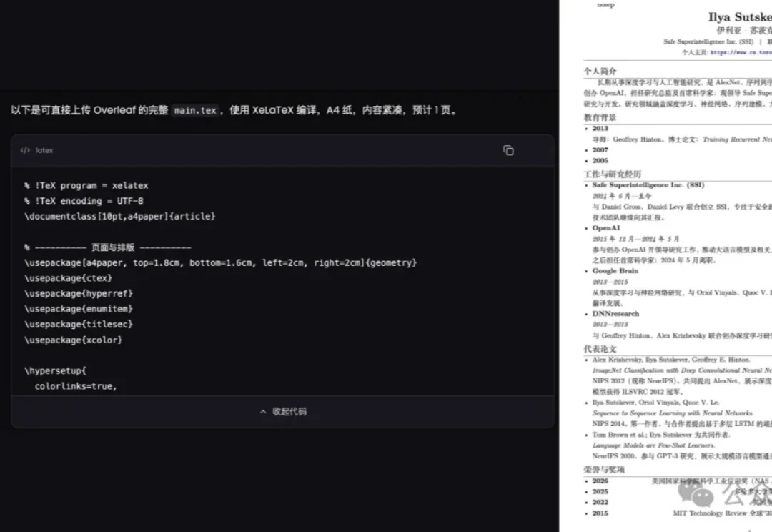The height and width of the screenshot is (532, 772).
Task: Click the award year 2026
Action: click(x=600, y=481)
